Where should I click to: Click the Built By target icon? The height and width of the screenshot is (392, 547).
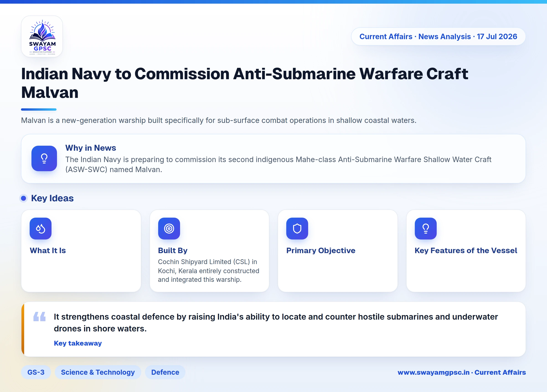pyautogui.click(x=169, y=228)
